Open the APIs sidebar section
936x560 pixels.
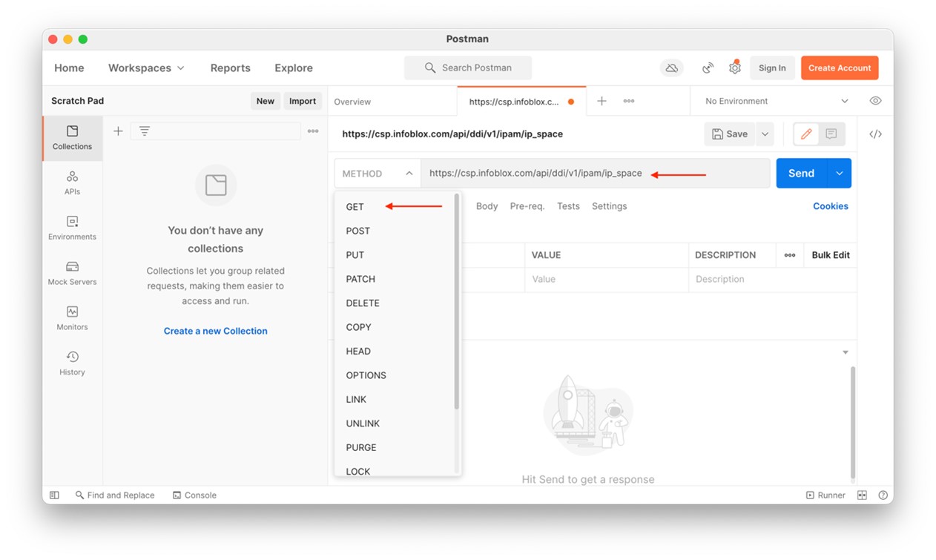[x=72, y=182]
